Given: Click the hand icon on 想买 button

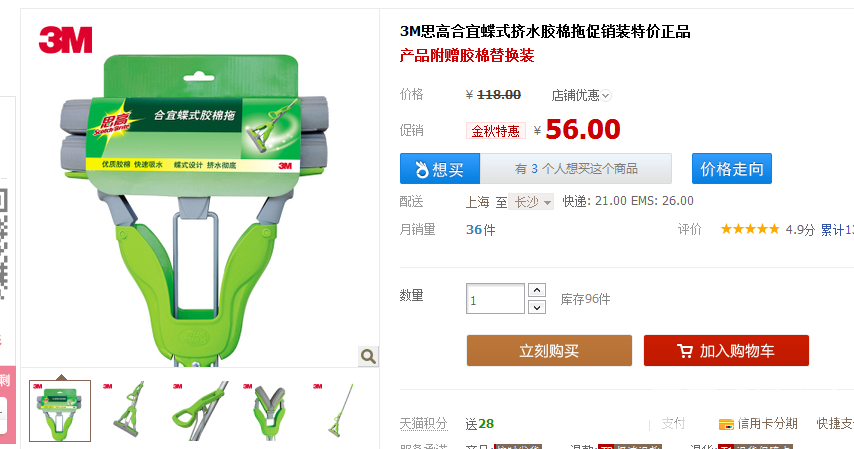Looking at the screenshot, I should [x=422, y=169].
